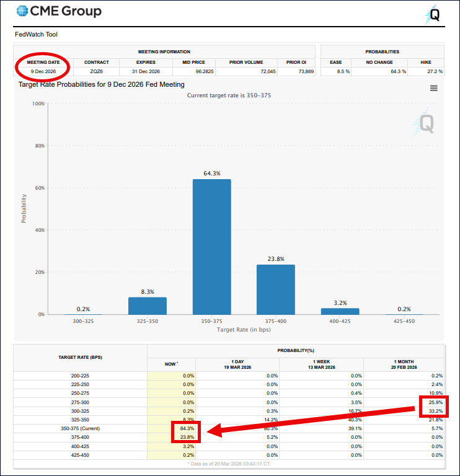The image size is (460, 476).
Task: Select the 325-350 bar in the chart
Action: click(x=148, y=306)
